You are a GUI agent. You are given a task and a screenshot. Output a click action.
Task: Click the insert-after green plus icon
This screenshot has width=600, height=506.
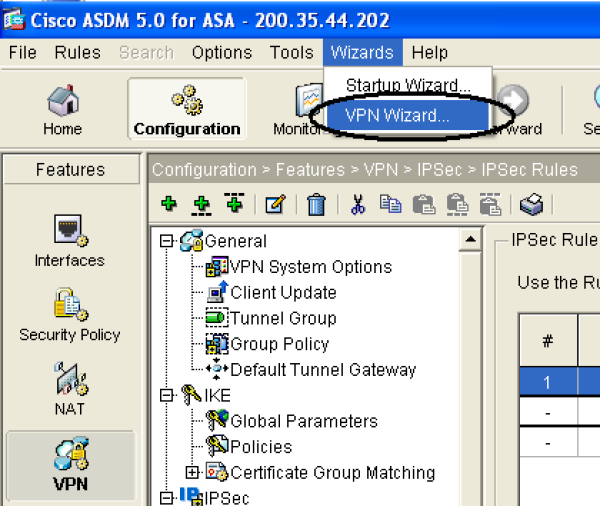tap(202, 205)
